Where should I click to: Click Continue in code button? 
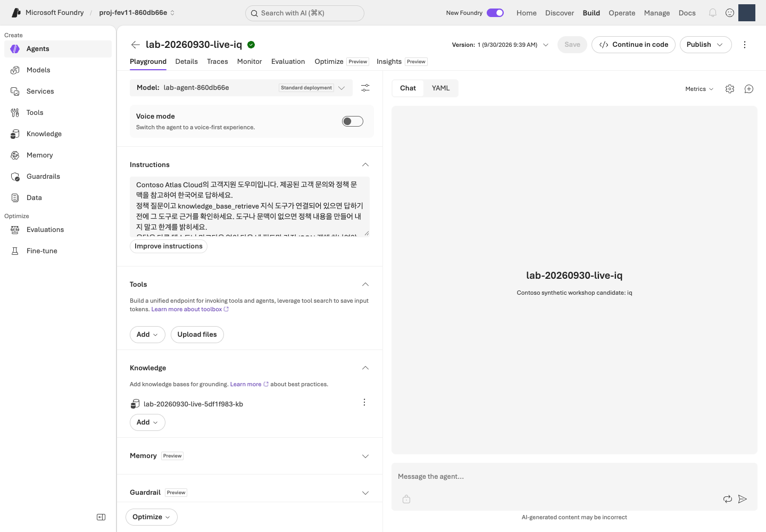(634, 45)
